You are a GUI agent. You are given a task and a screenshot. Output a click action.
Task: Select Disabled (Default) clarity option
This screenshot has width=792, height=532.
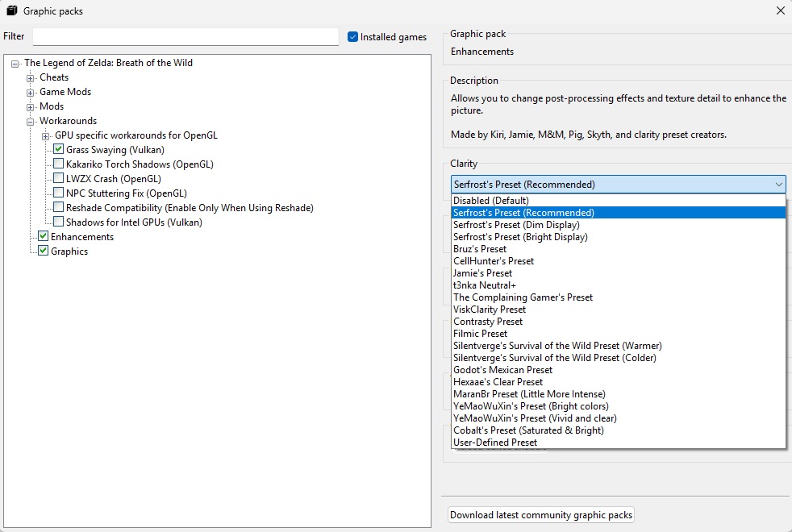(619, 201)
